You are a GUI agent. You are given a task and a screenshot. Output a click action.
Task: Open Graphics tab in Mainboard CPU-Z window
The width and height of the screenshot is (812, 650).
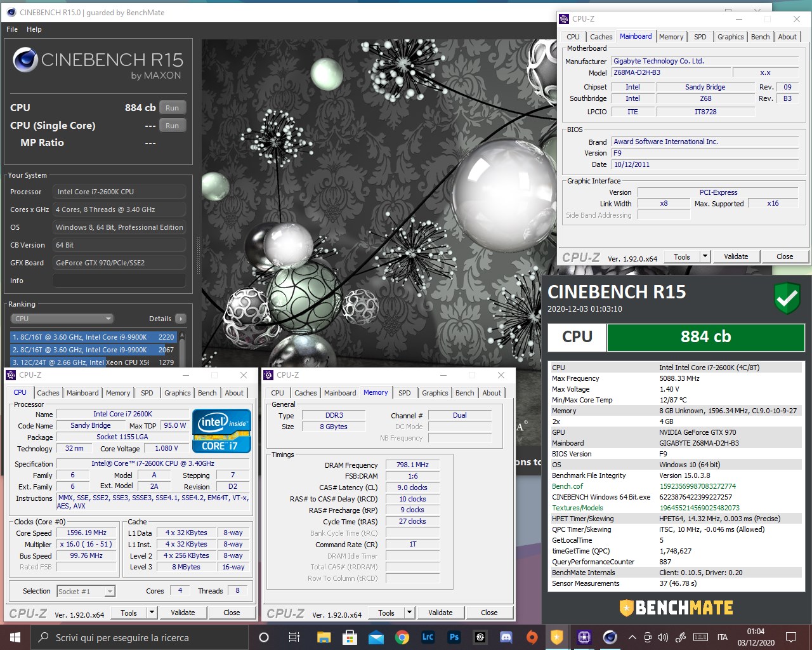(x=730, y=37)
